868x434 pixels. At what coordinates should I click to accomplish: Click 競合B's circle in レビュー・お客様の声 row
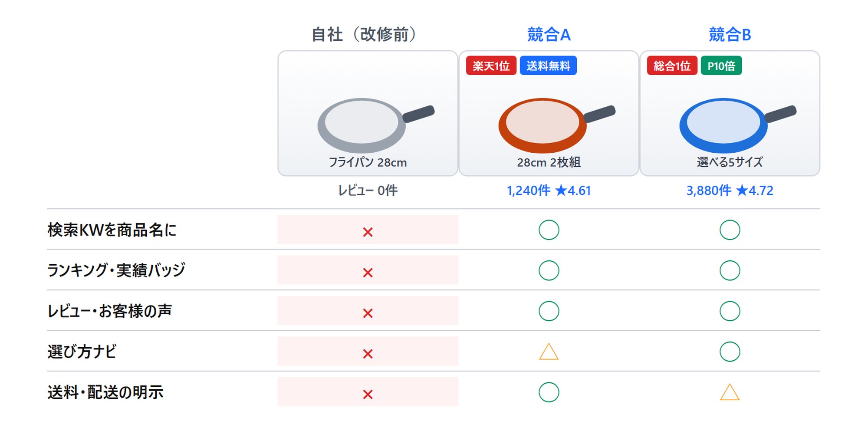click(x=730, y=311)
